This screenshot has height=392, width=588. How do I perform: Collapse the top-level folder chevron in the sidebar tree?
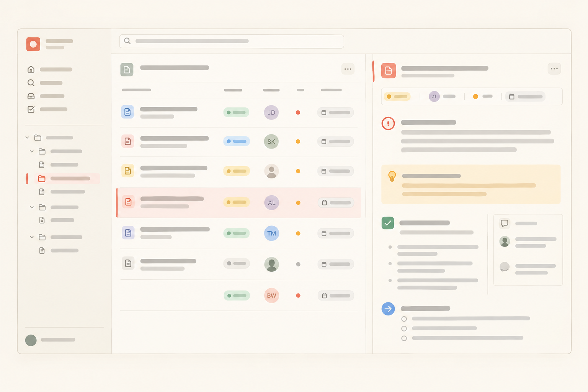coord(27,138)
